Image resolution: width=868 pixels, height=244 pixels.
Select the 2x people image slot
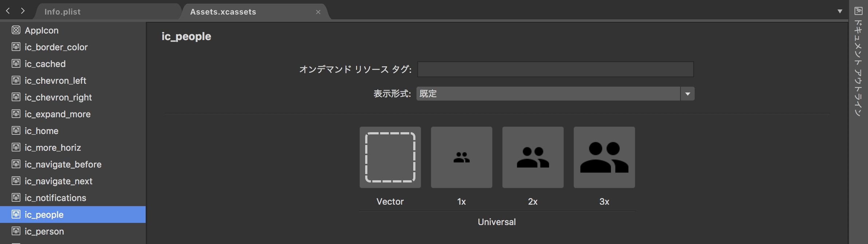pos(533,157)
